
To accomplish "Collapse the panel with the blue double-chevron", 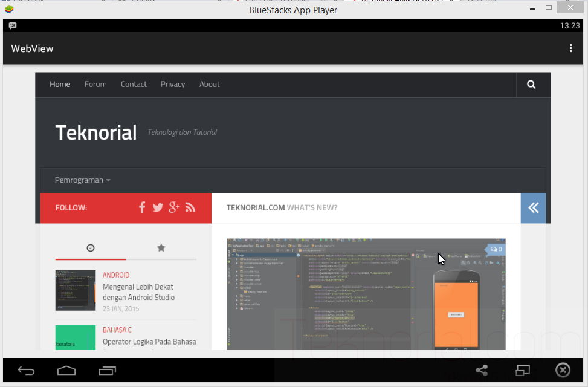I will (533, 207).
